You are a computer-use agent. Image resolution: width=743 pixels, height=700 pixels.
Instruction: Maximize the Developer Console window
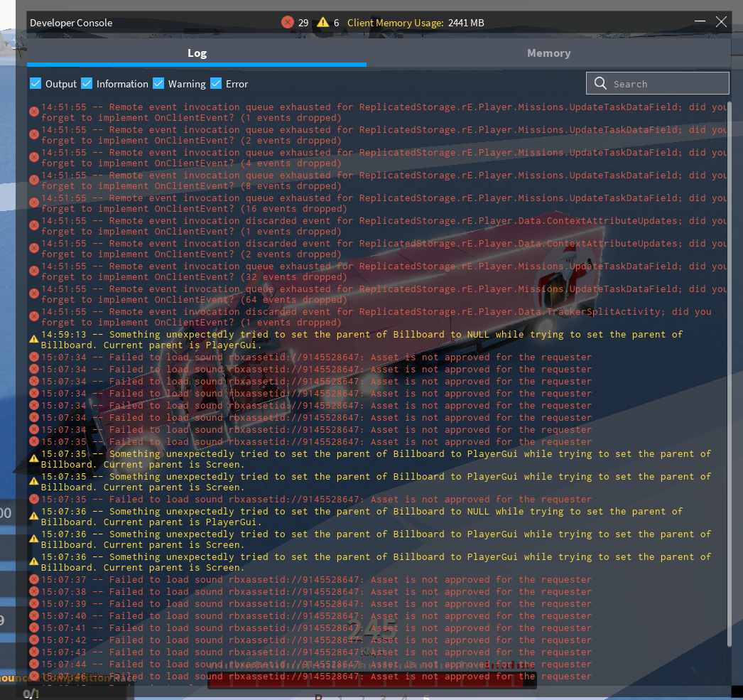[x=699, y=22]
